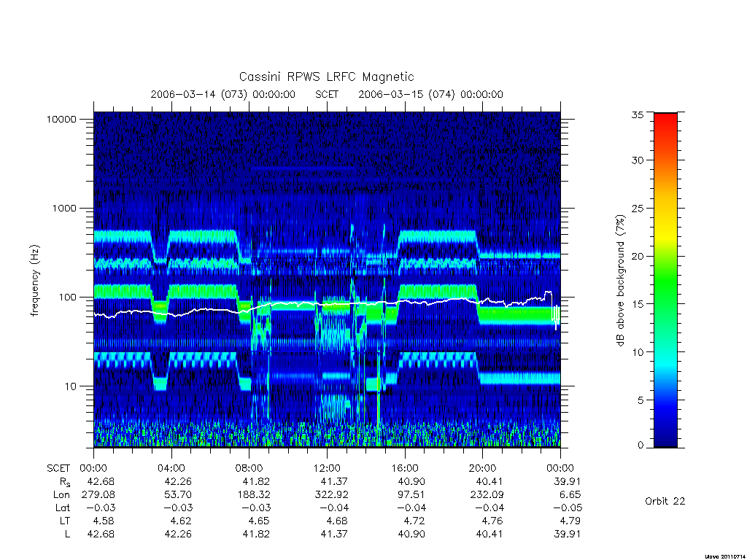Click the dark blue bottom of the color bar
Screen dimensions: 747x560
tap(665, 440)
